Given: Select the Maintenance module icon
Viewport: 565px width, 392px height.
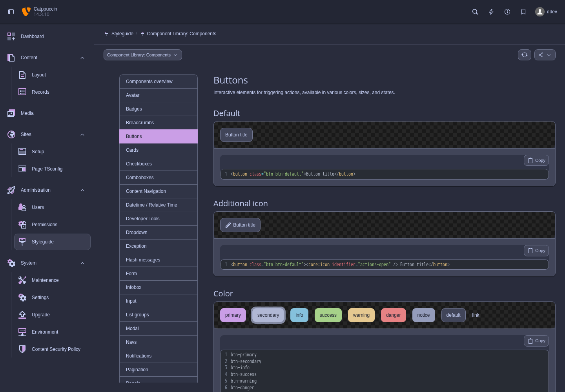Looking at the screenshot, I should [x=22, y=280].
